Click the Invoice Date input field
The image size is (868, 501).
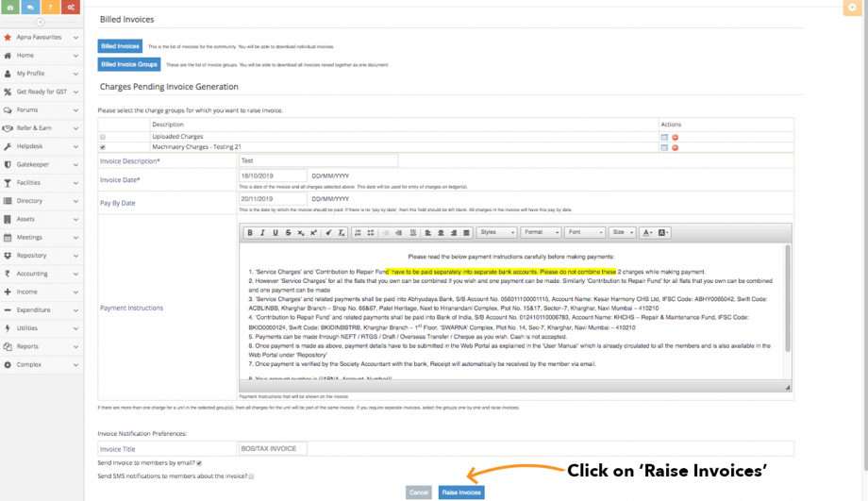pyautogui.click(x=273, y=176)
